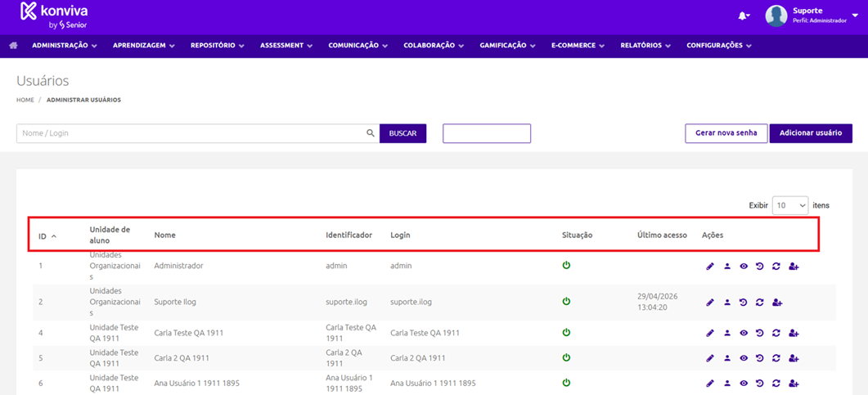
Task: Click add-user icon for Administrador row
Action: point(794,267)
